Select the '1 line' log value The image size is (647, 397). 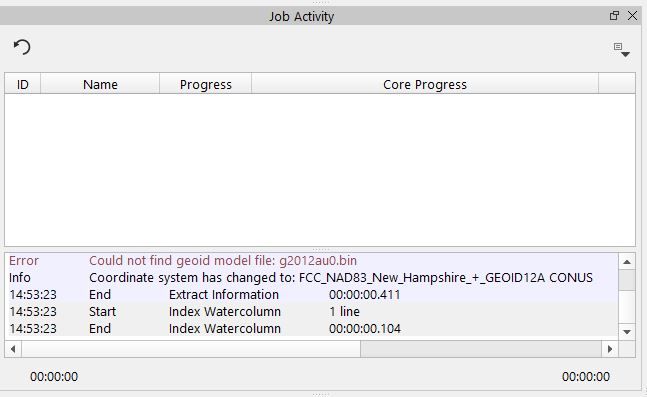pos(345,312)
